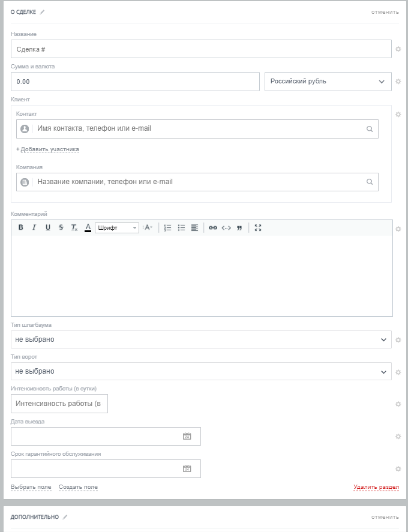Open the Шрифт font dropdown

click(x=117, y=228)
